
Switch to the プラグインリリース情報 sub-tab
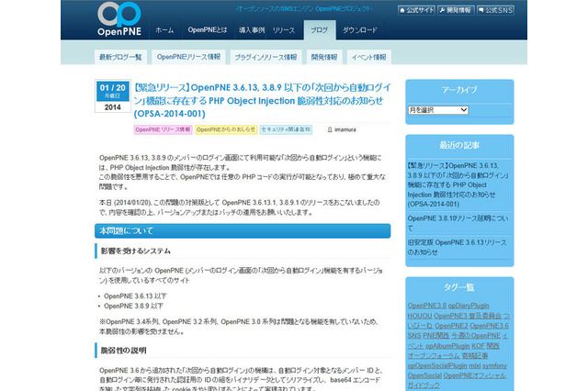pos(266,57)
